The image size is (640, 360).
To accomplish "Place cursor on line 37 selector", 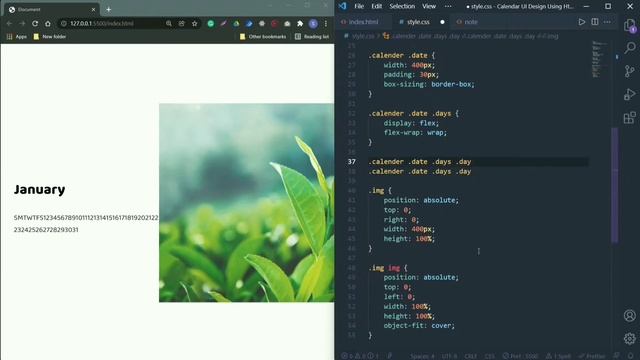I will click(x=420, y=162).
